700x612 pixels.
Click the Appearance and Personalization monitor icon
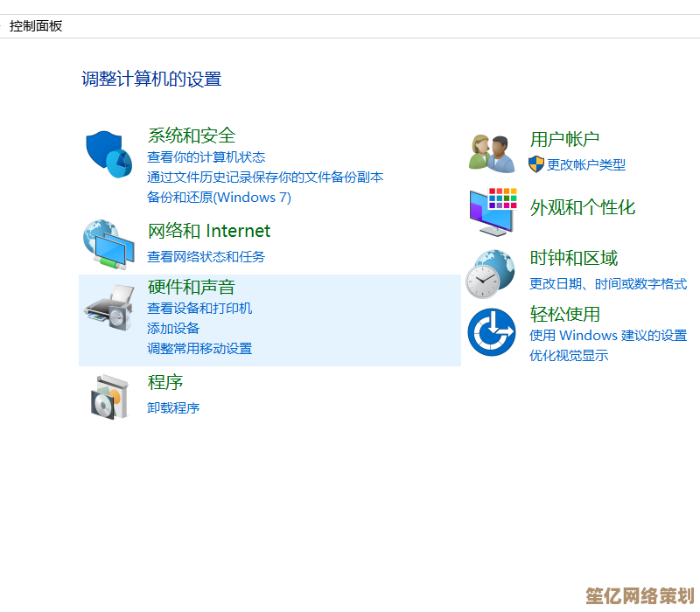pyautogui.click(x=493, y=211)
